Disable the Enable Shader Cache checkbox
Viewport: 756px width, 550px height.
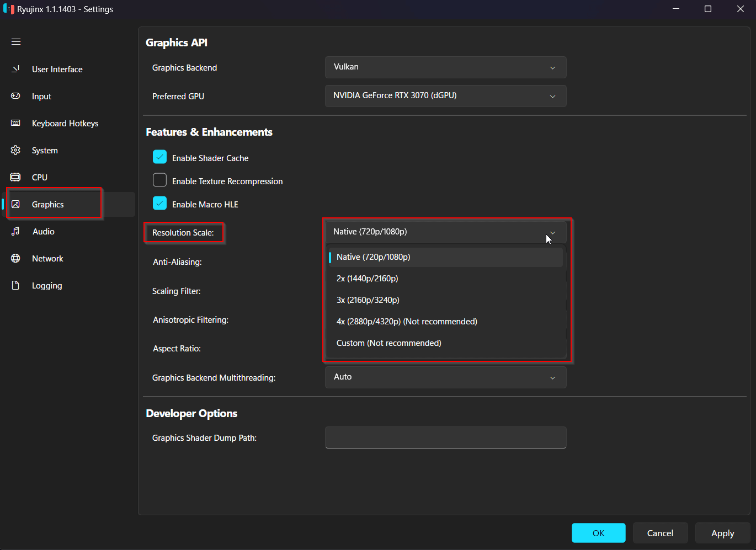[159, 157]
